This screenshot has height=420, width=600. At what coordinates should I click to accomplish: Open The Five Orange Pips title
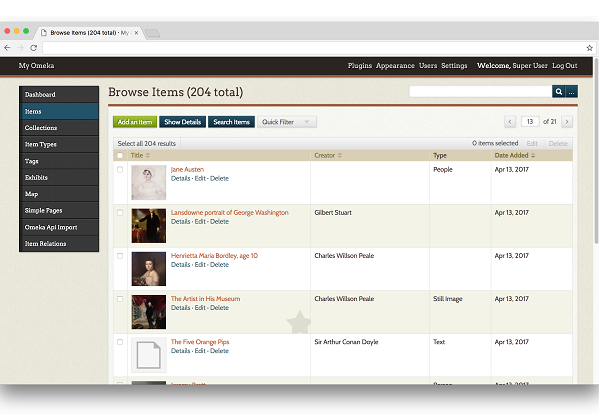tap(200, 342)
